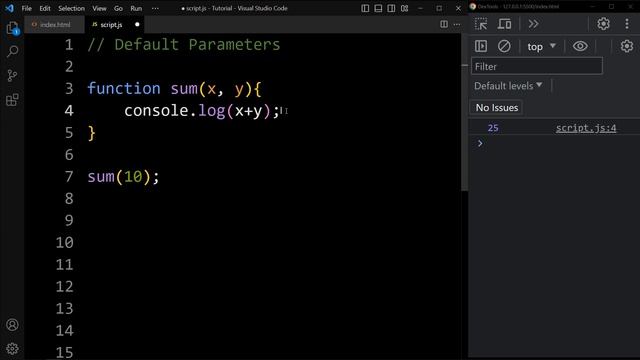This screenshot has width=640, height=360.
Task: Open the Edit menu
Action: (x=45, y=8)
